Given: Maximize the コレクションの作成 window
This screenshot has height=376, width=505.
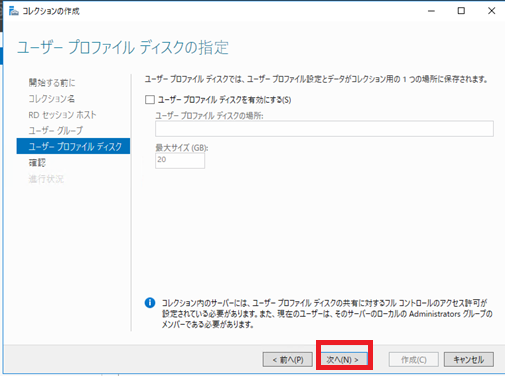Looking at the screenshot, I should [461, 11].
